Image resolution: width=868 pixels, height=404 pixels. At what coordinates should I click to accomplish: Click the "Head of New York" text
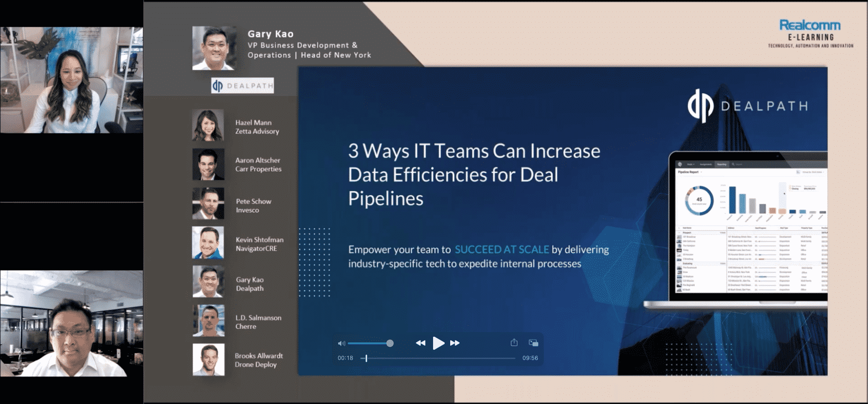pos(336,55)
